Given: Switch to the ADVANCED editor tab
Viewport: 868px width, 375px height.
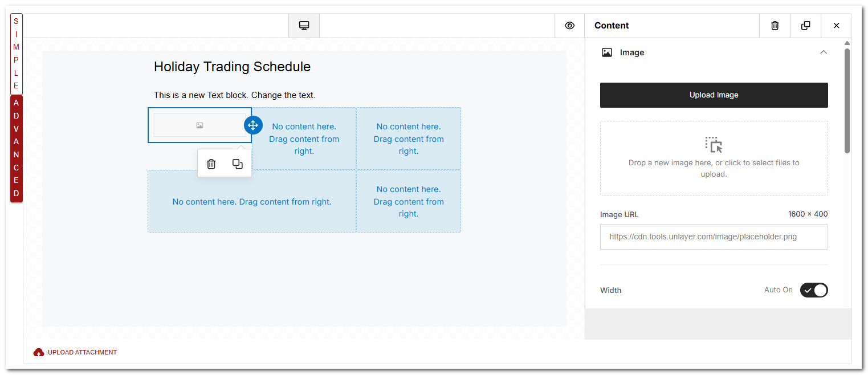Looking at the screenshot, I should pos(16,148).
